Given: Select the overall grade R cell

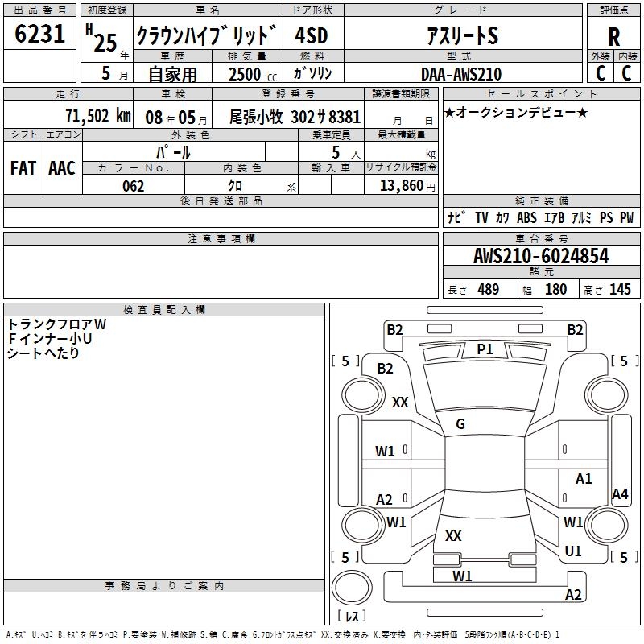Looking at the screenshot, I should 613,36.
